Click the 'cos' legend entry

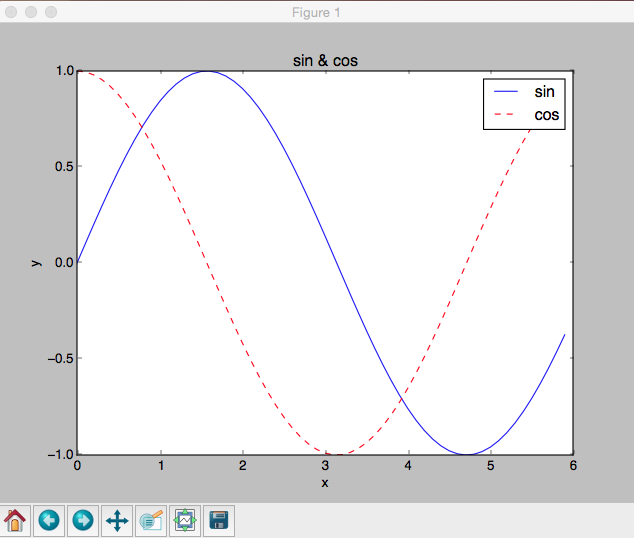(547, 115)
